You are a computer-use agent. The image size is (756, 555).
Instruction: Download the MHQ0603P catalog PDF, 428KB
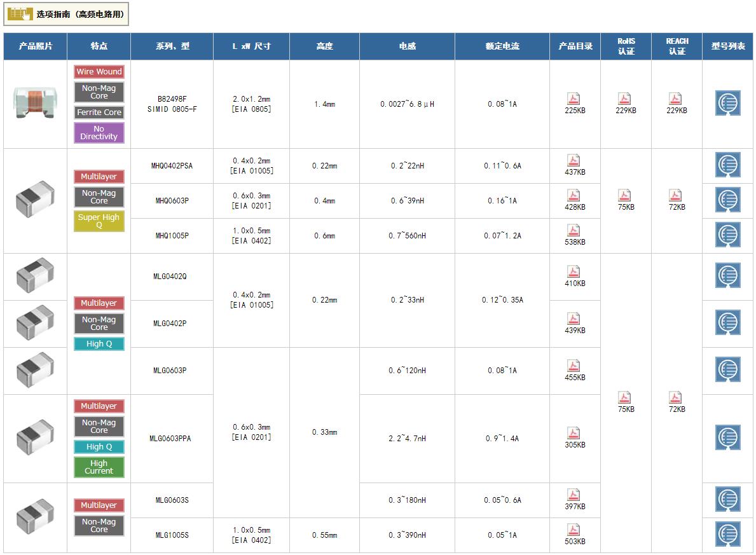click(574, 196)
